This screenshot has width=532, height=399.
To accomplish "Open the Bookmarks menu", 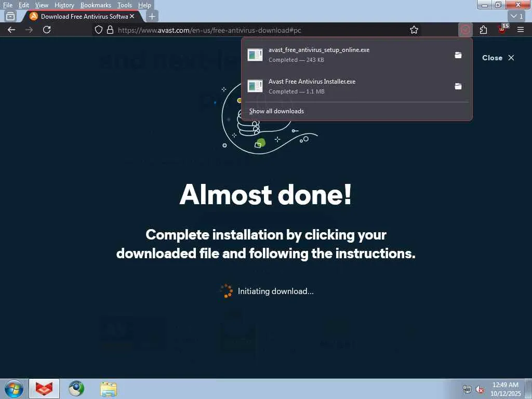I will coord(96,5).
